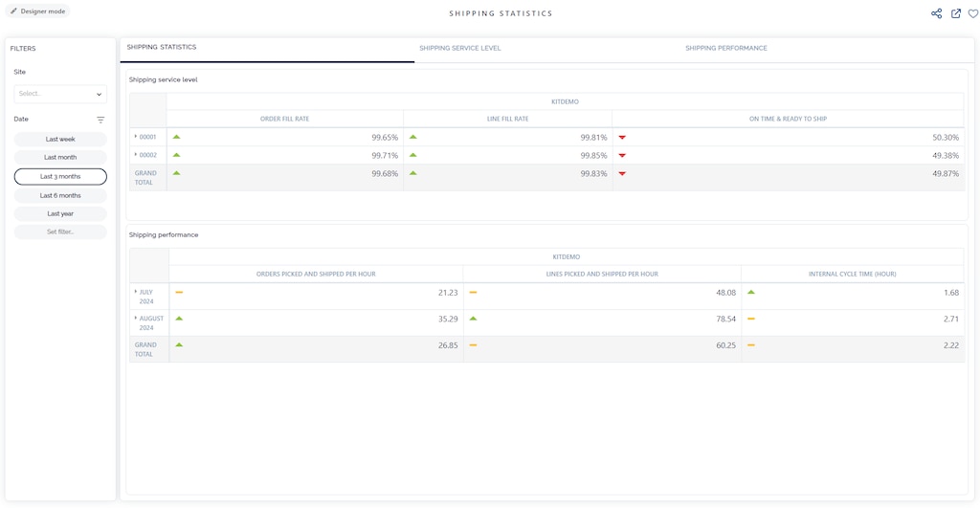Select the Last month date filter
Screen dimensions: 980x508
[x=60, y=158]
